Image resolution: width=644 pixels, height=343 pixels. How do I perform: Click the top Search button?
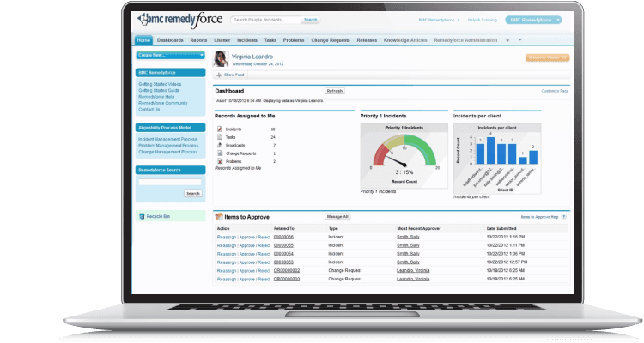coord(310,20)
